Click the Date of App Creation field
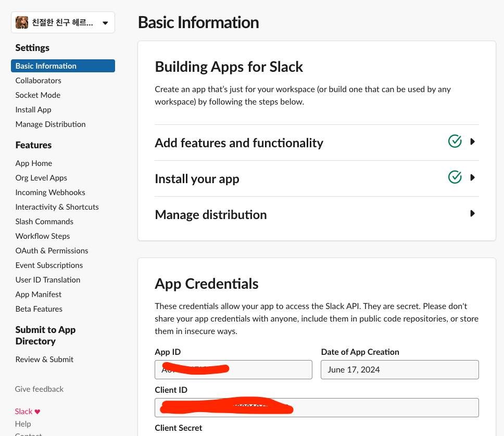Image resolution: width=504 pixels, height=436 pixels. (x=399, y=369)
